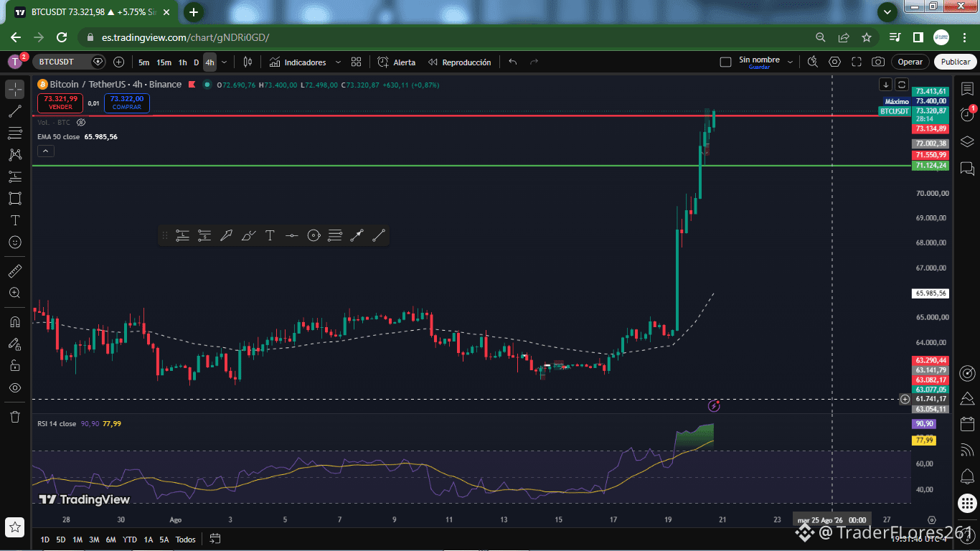Expand favorite indicators dropdown arrow
The width and height of the screenshot is (980, 551).
pyautogui.click(x=338, y=62)
